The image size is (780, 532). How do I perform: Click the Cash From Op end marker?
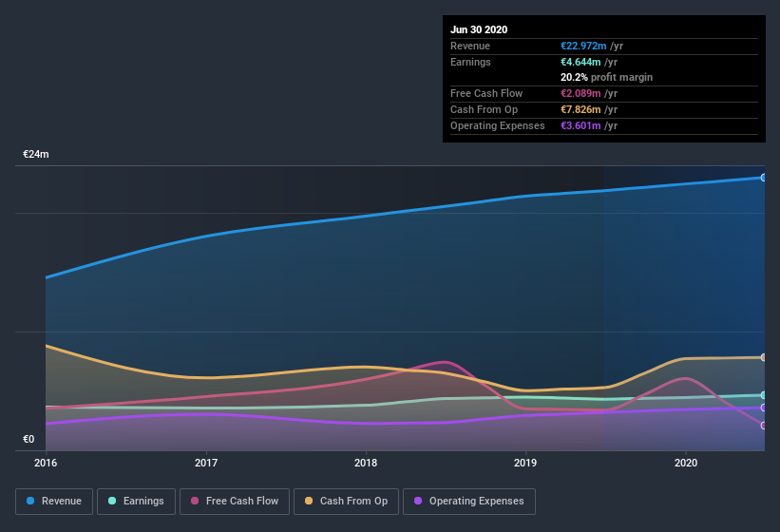tap(764, 357)
